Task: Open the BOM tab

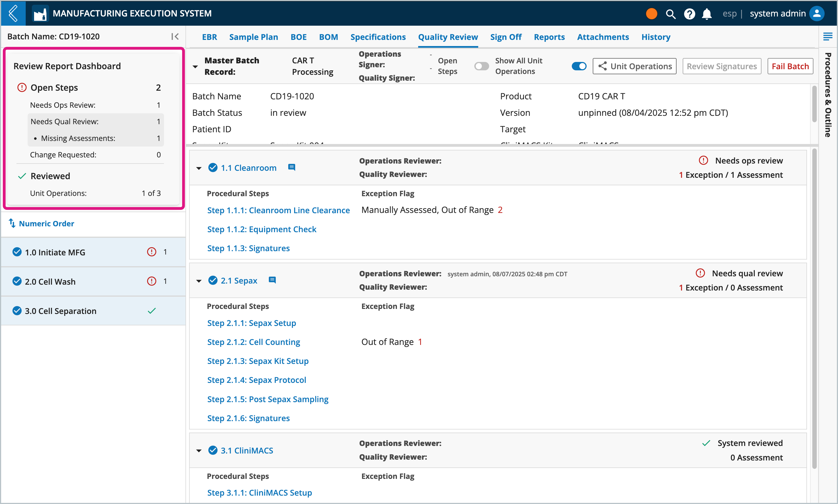Action: click(328, 37)
